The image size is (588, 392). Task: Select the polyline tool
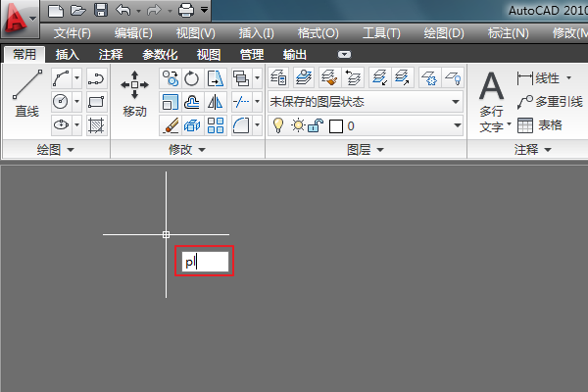(x=96, y=78)
